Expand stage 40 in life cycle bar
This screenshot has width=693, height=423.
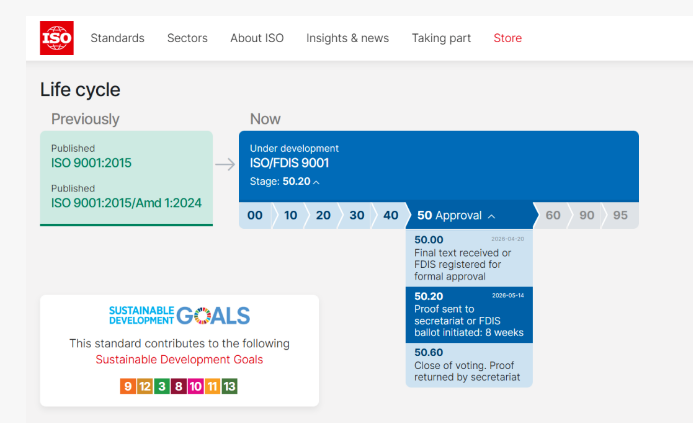coord(390,215)
